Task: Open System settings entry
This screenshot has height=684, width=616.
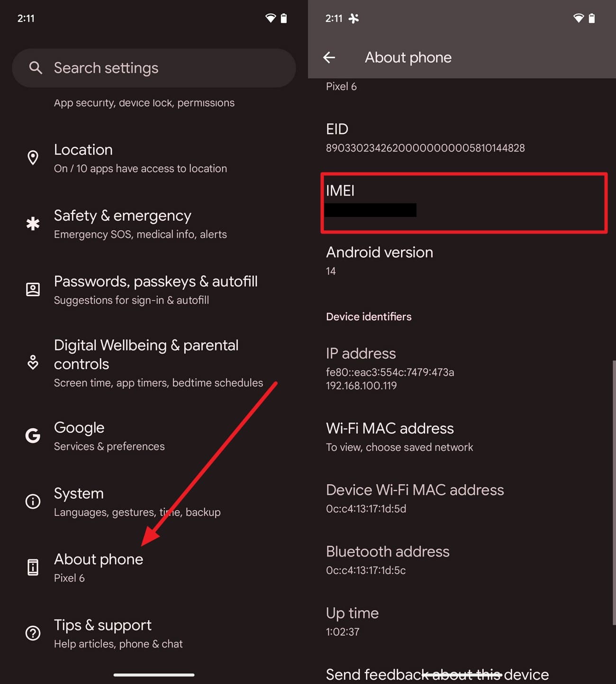Action: [154, 502]
